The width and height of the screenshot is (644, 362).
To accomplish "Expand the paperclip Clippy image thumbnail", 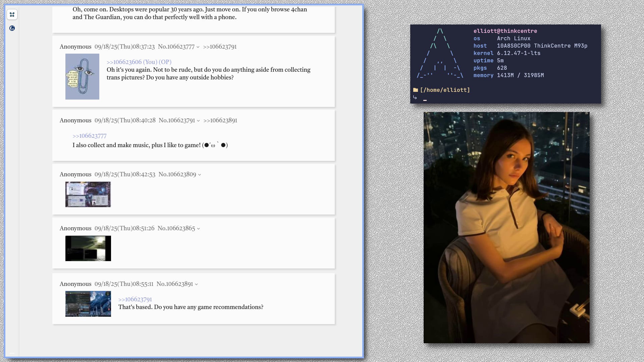I will [82, 76].
